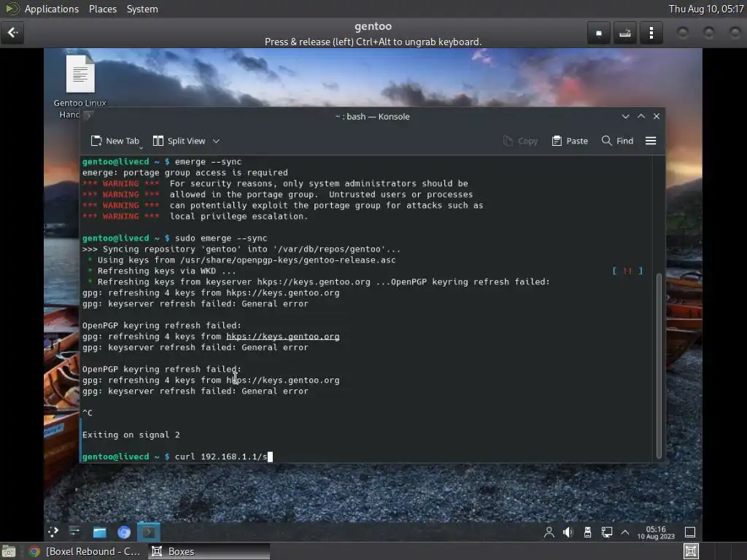Expand hidden KDE system tray icons
The width and height of the screenshot is (747, 560).
click(624, 532)
